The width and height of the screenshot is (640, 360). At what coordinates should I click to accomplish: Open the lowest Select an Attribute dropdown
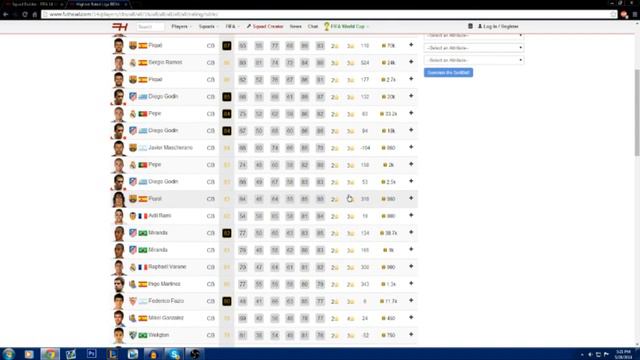click(474, 60)
